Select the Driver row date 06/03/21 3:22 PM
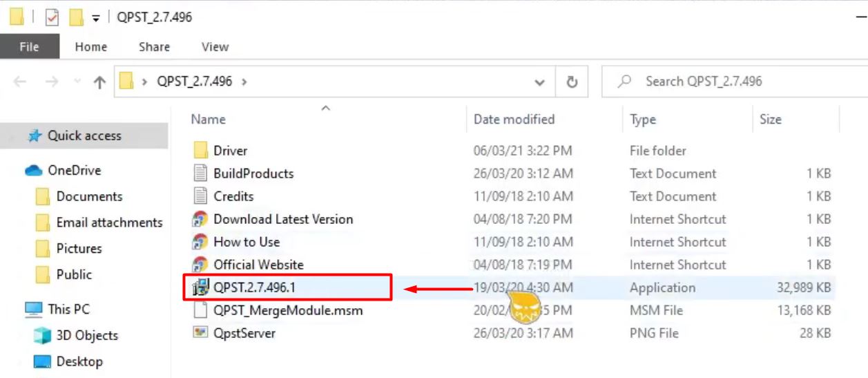 coord(523,151)
